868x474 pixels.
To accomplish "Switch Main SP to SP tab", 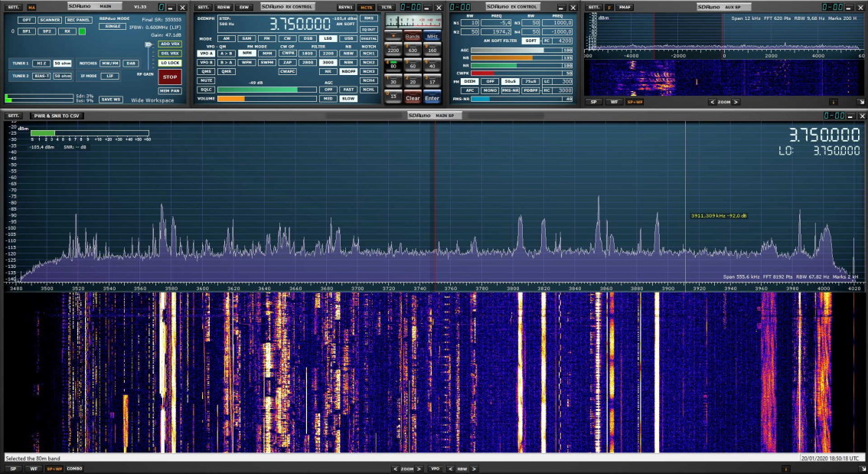I will (13, 469).
